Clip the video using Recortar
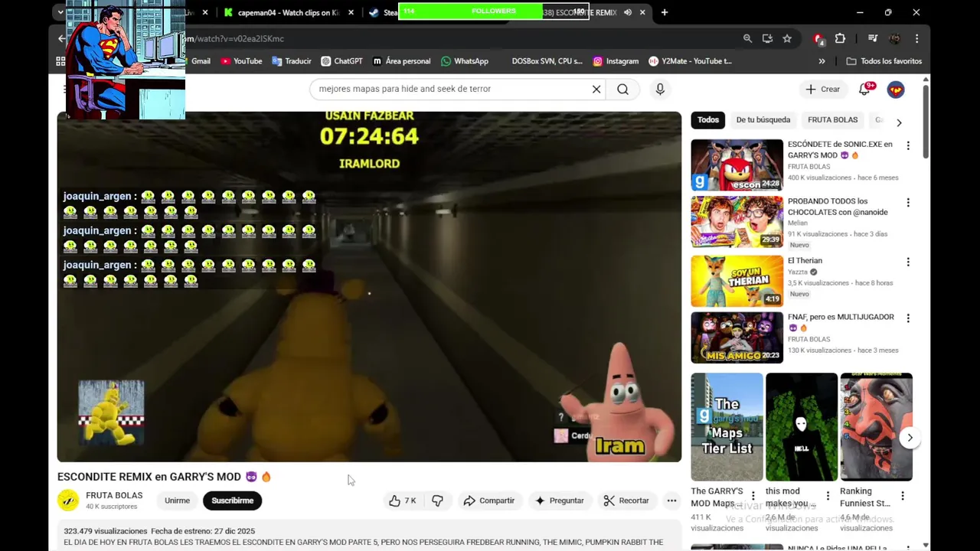The height and width of the screenshot is (551, 980). tap(626, 500)
